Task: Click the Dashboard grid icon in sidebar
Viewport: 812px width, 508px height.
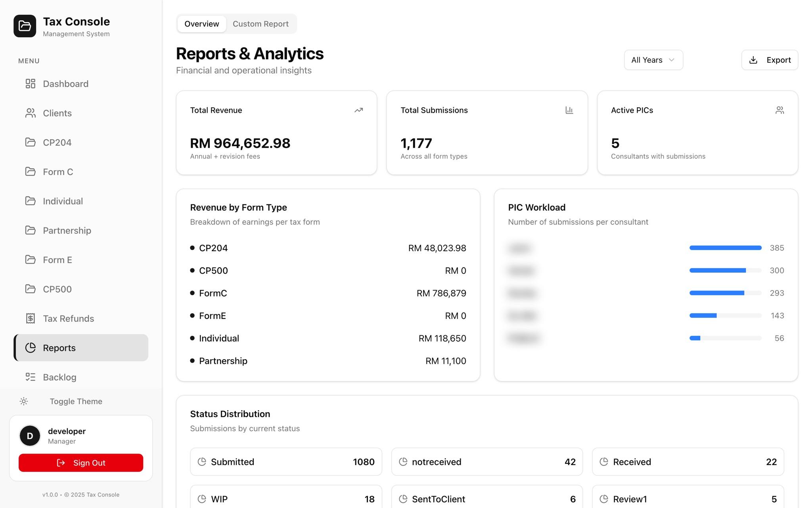Action: pyautogui.click(x=31, y=84)
